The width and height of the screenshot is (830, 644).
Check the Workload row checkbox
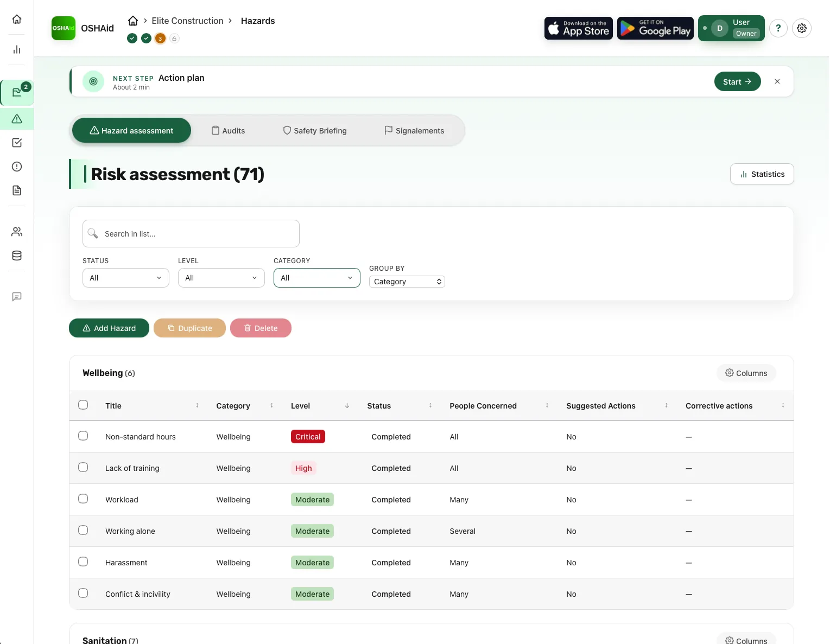[83, 499]
